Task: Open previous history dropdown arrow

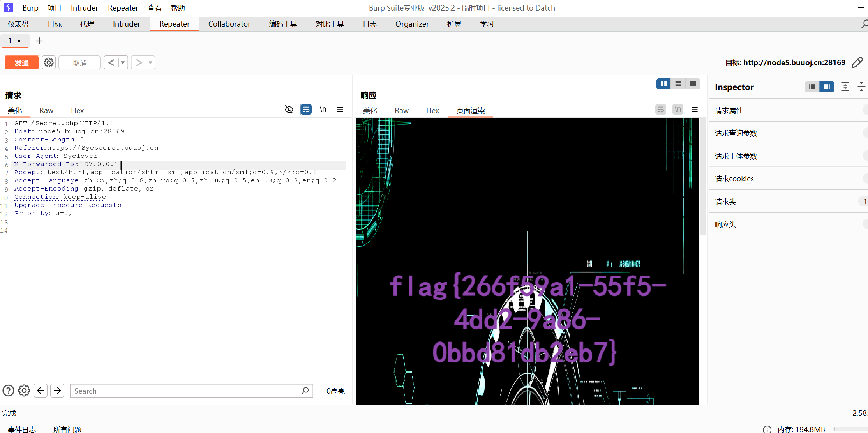Action: click(123, 62)
